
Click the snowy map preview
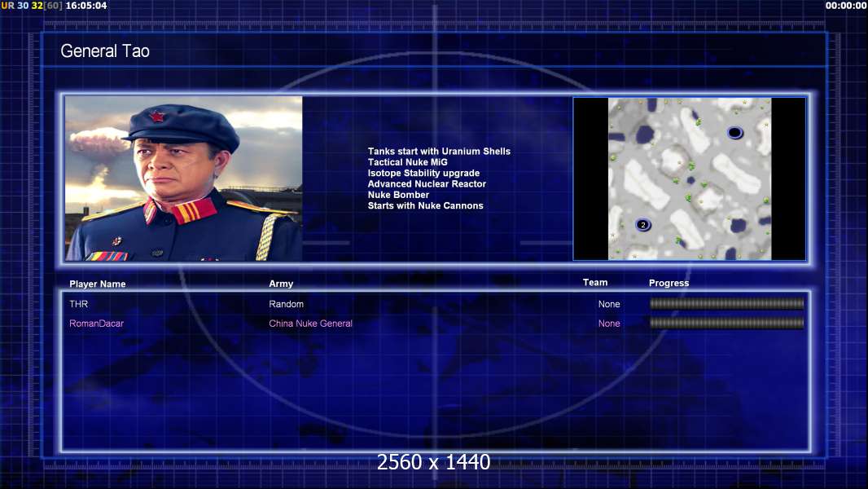[689, 178]
